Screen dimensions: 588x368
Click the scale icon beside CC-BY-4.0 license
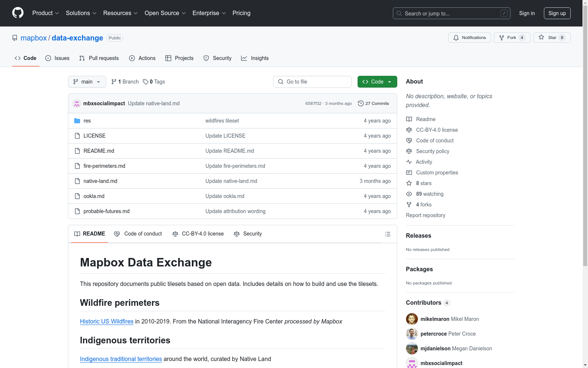click(x=409, y=130)
